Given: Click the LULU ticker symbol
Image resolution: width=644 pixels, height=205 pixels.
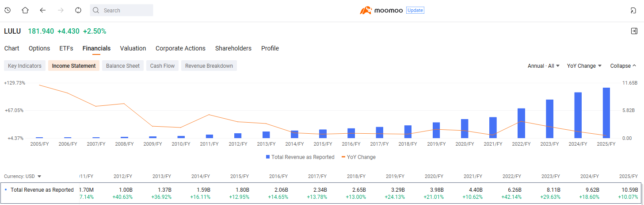Looking at the screenshot, I should coord(13,31).
